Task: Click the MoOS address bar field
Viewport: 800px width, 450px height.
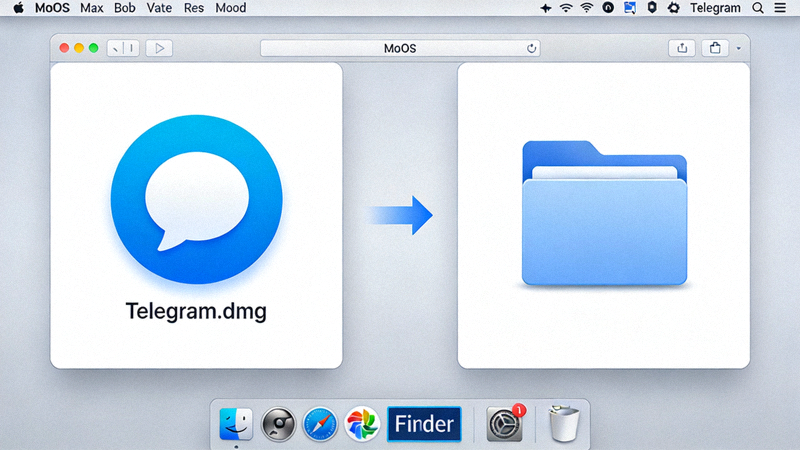Action: 400,48
